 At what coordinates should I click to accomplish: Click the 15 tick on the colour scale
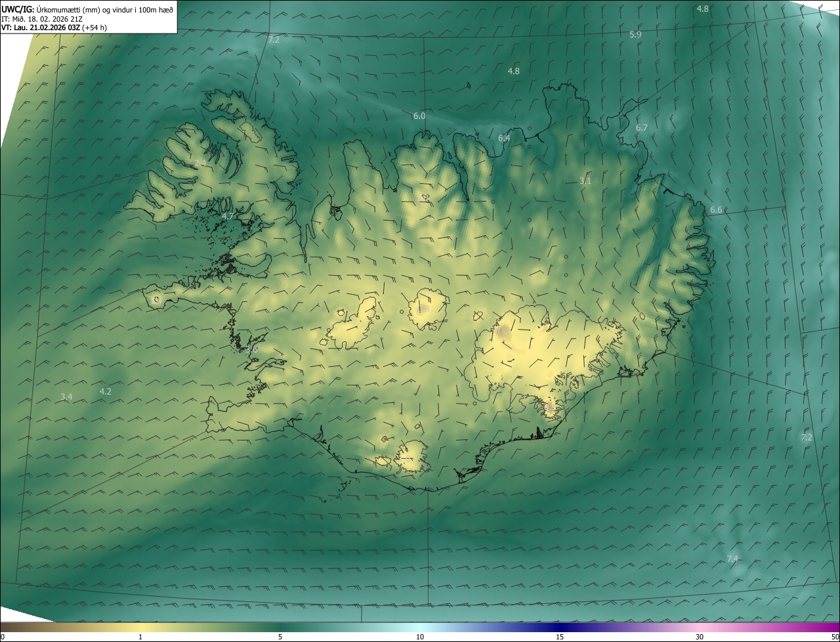560,637
